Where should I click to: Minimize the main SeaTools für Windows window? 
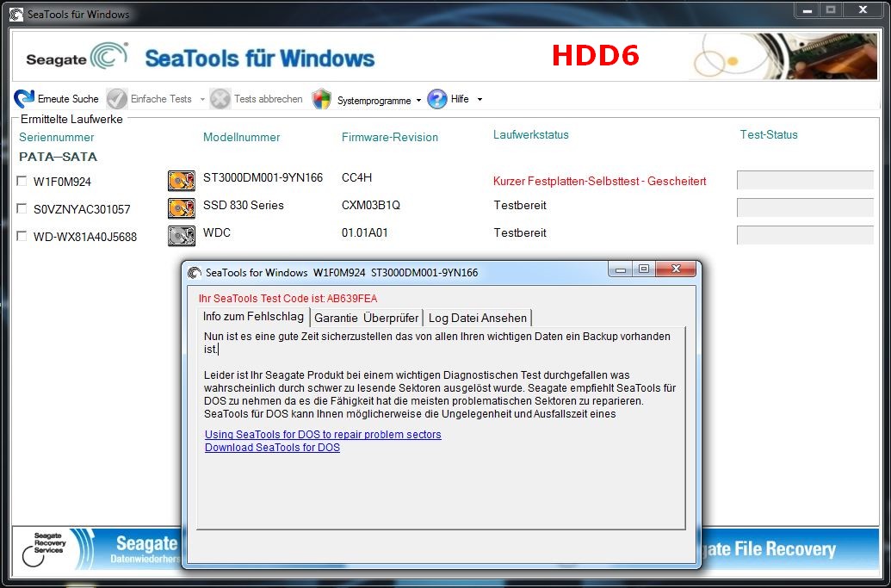tap(807, 10)
